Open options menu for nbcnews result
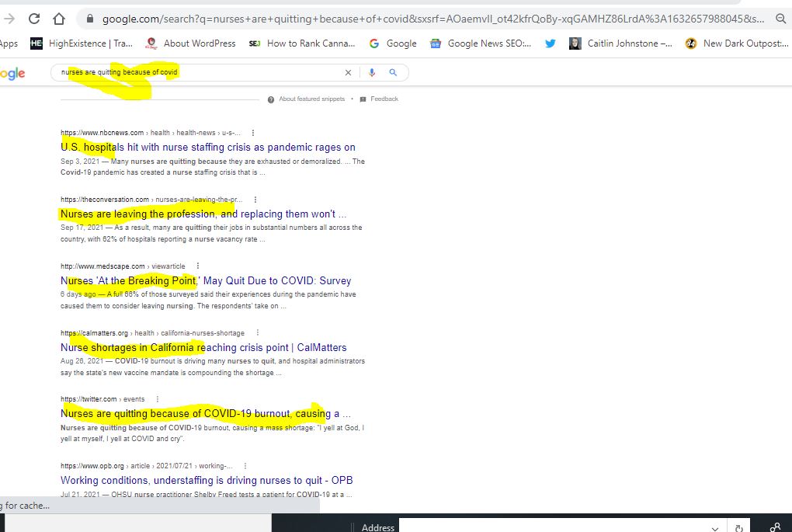 coord(253,133)
